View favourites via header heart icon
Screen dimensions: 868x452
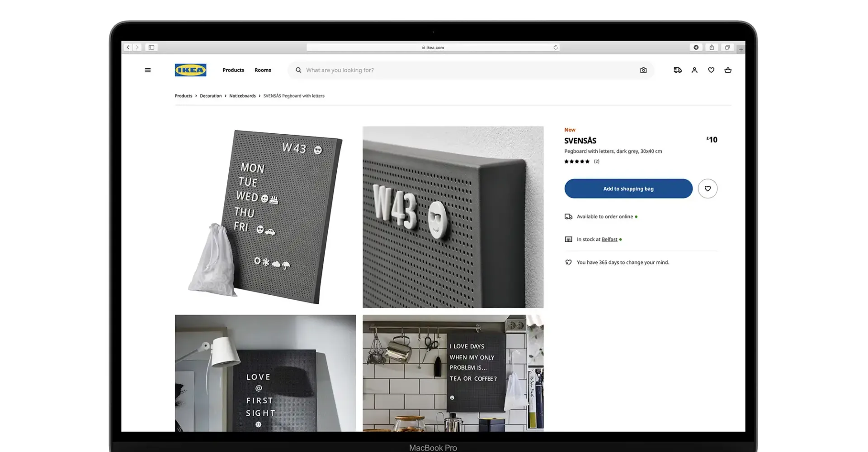point(711,70)
